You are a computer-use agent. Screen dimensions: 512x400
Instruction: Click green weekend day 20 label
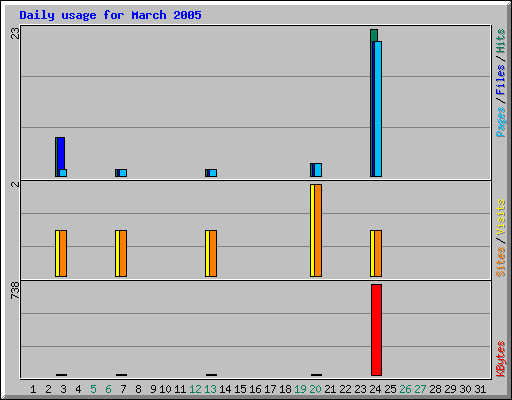click(x=315, y=389)
